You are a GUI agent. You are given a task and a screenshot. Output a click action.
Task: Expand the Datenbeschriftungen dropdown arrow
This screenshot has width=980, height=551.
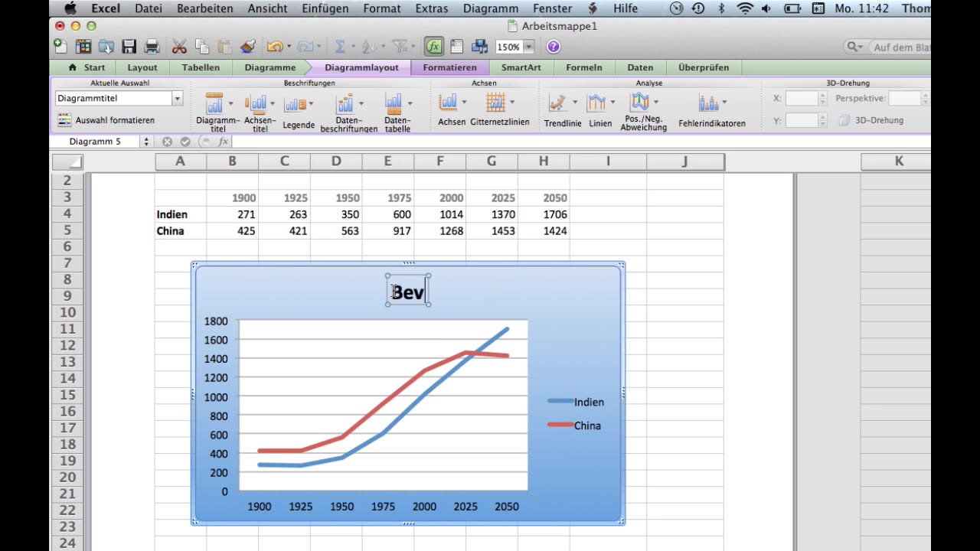pos(361,103)
